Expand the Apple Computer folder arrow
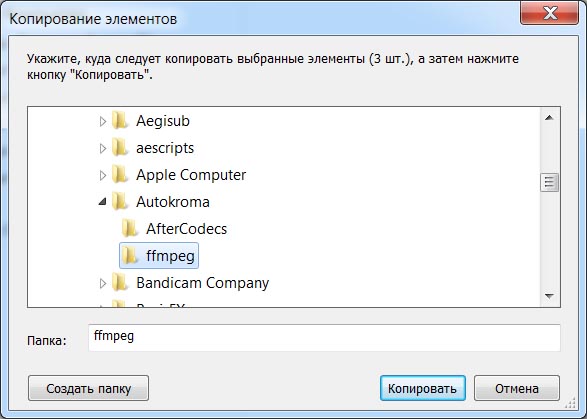This screenshot has width=587, height=419. [103, 175]
